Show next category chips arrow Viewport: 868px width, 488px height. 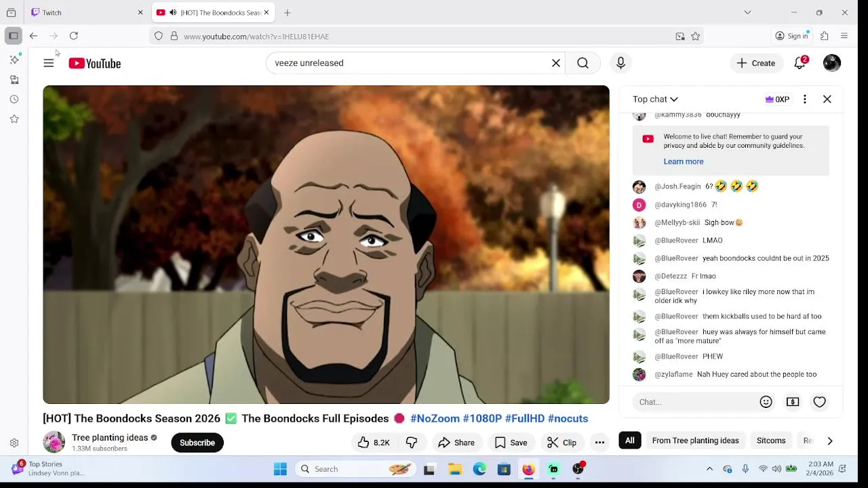[829, 441]
